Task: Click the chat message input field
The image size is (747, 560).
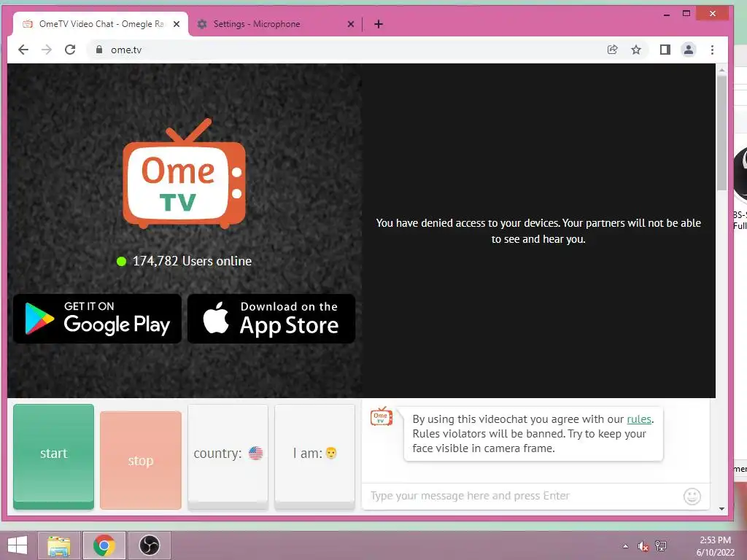Action: (x=522, y=496)
